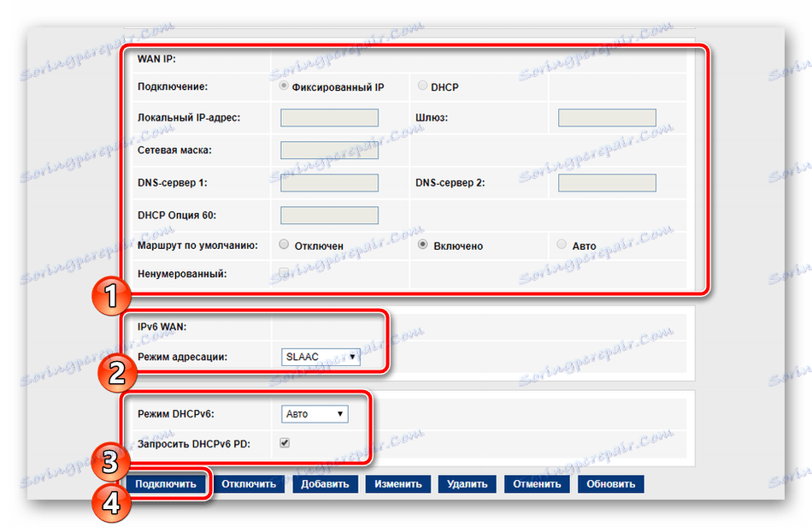Click the Изменить button
812x527 pixels.
pos(398,484)
